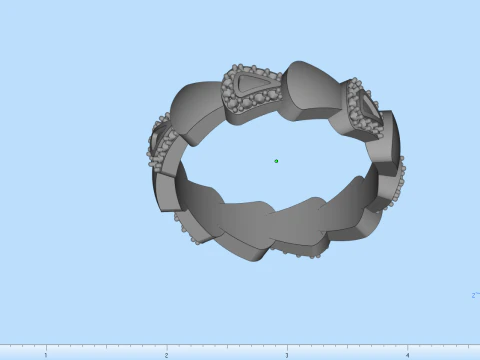Click the green center point marker
480x360 pixels.
pos(276,161)
